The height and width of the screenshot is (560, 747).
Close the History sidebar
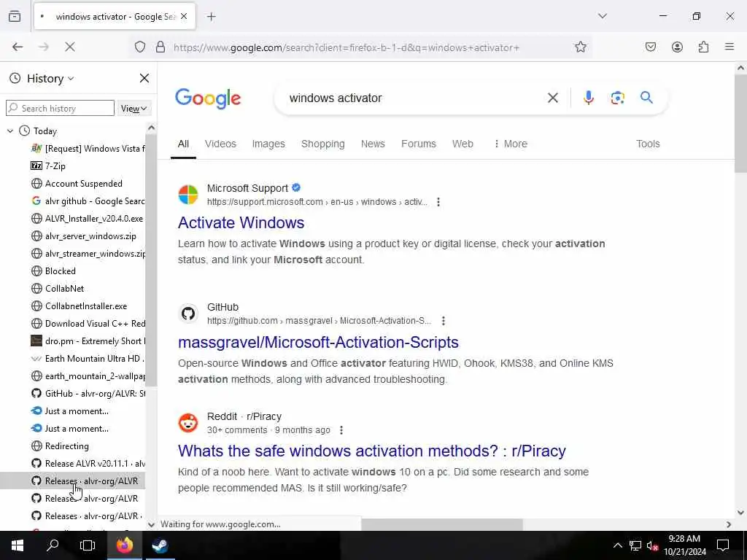(144, 78)
